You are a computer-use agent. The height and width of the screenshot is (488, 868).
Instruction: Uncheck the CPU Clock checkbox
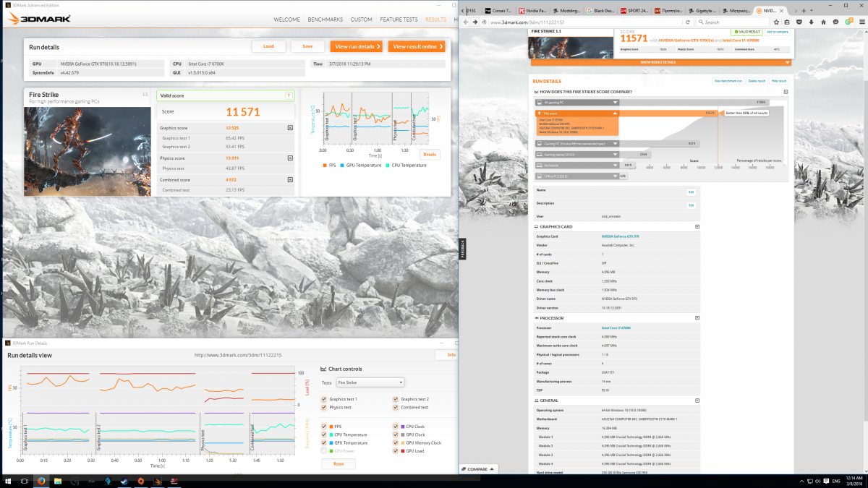click(396, 427)
